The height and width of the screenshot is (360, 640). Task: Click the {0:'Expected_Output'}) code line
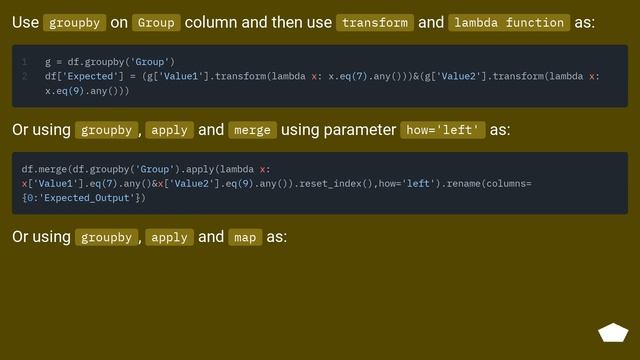pyautogui.click(x=83, y=198)
